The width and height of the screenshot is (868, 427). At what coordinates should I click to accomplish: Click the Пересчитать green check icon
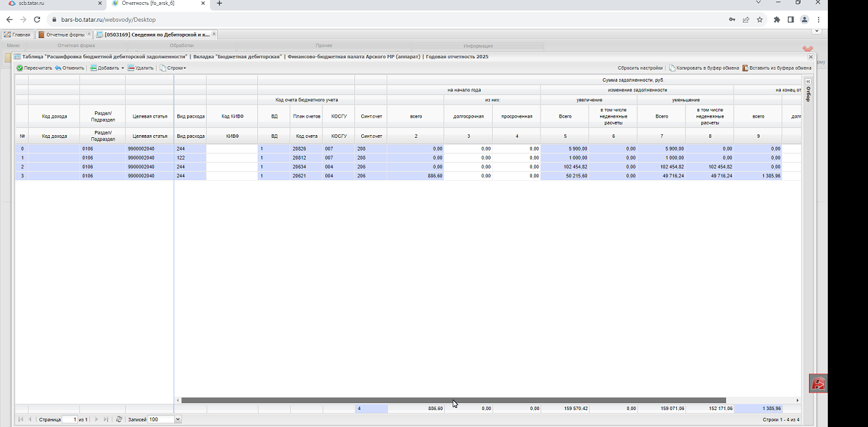[20, 68]
